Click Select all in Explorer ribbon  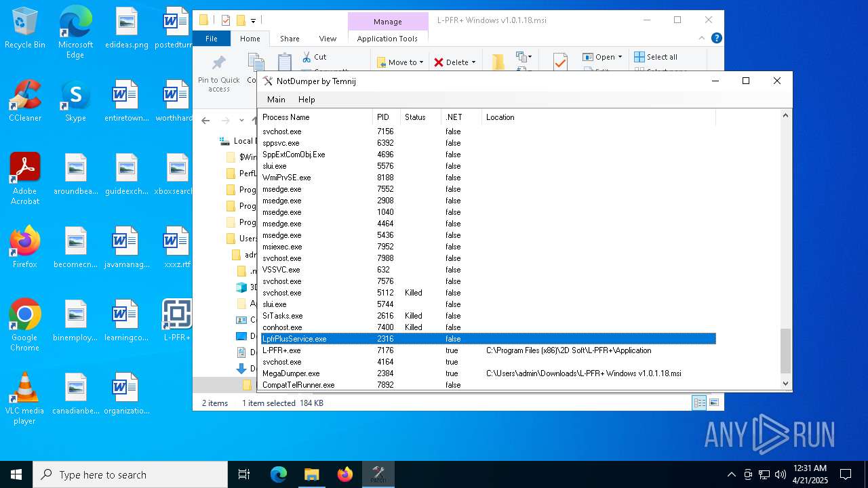[655, 57]
